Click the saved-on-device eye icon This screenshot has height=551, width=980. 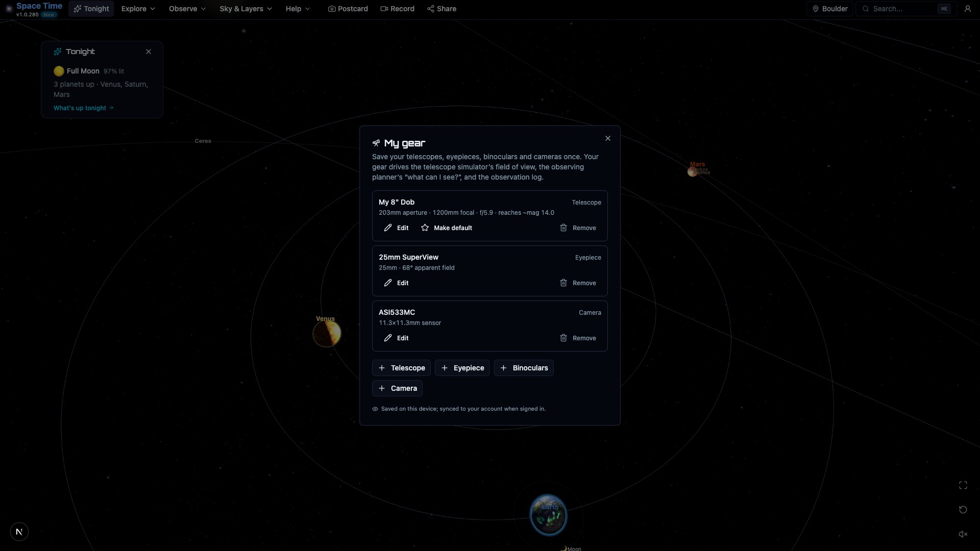tap(375, 409)
